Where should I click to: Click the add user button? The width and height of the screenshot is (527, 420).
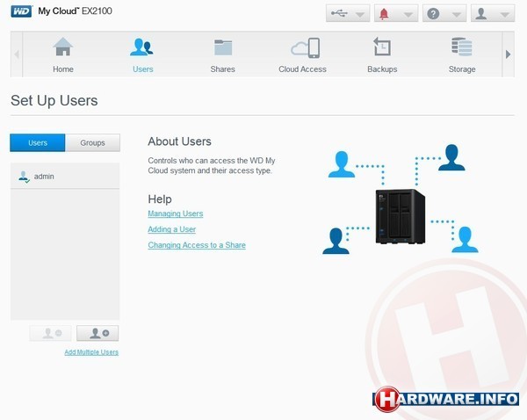click(x=97, y=333)
